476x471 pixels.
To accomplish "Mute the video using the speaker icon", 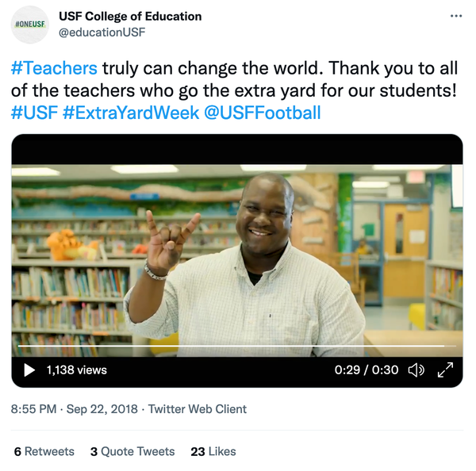I will click(x=416, y=370).
